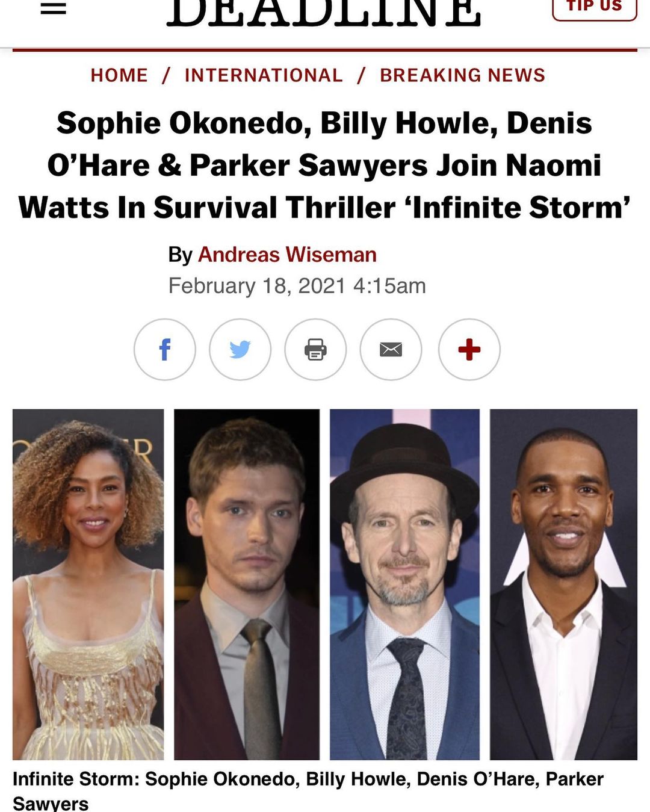Image resolution: width=650 pixels, height=812 pixels.
Task: Navigate to International section breadcrumb
Action: point(264,75)
